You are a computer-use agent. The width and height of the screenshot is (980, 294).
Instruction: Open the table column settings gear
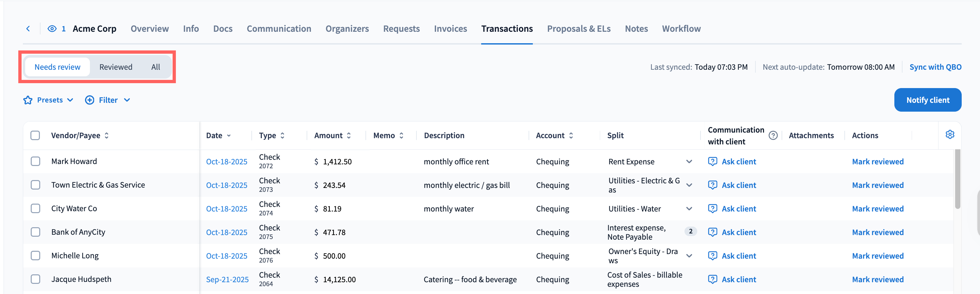(950, 135)
